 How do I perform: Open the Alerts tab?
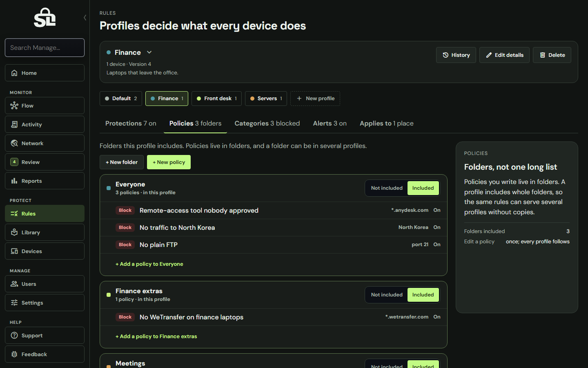330,123
